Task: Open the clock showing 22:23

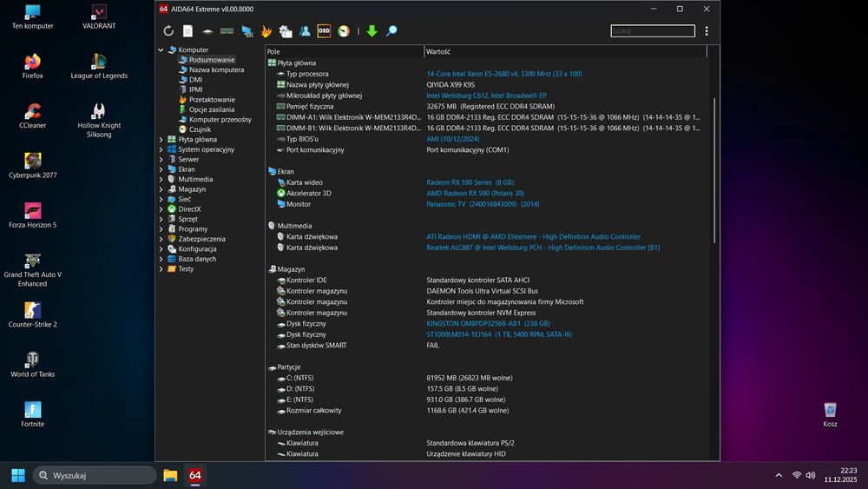Action: [840, 475]
